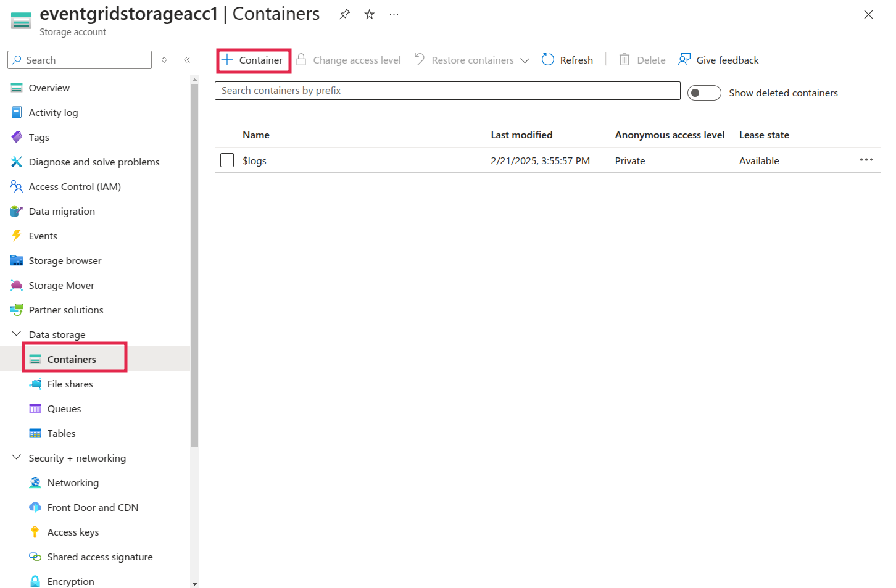Open Give feedback from toolbar
This screenshot has height=588, width=896.
tap(718, 60)
